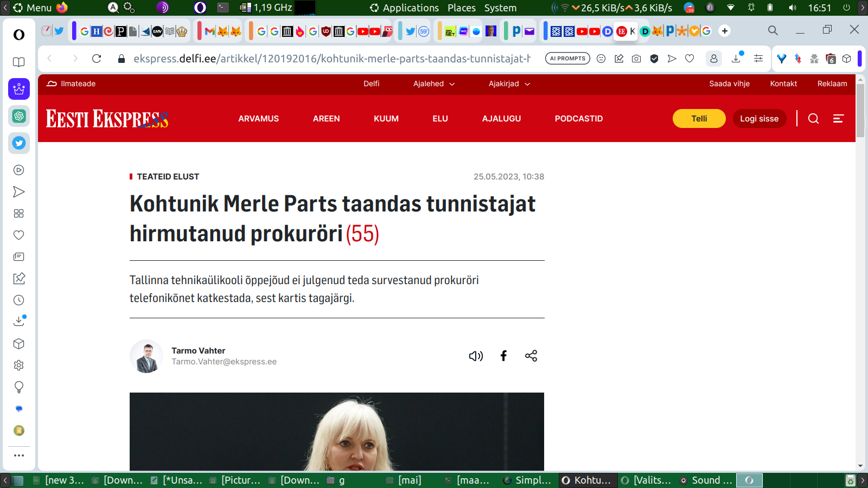This screenshot has height=488, width=868.
Task: Go back to the previous page
Action: click(x=50, y=59)
